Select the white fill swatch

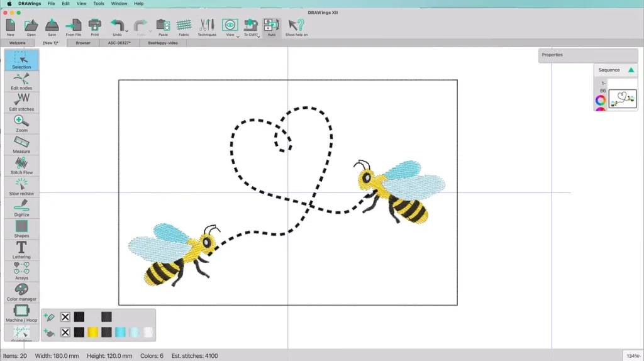point(148,332)
